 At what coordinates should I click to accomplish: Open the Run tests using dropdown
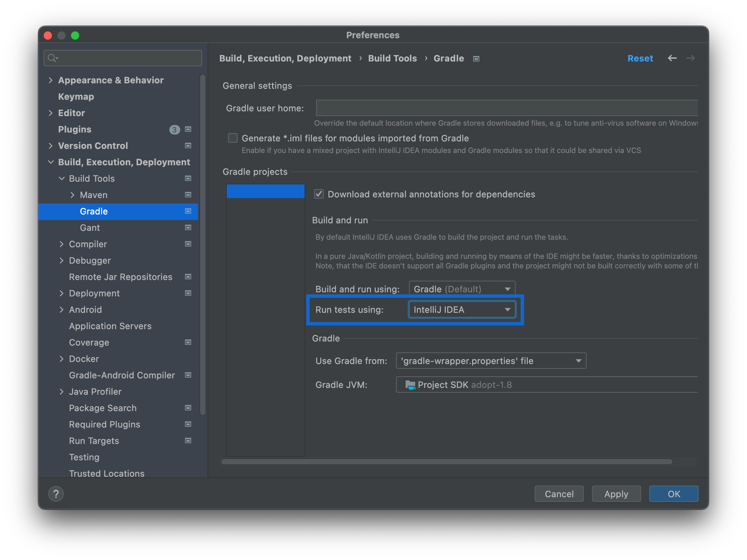pyautogui.click(x=462, y=309)
